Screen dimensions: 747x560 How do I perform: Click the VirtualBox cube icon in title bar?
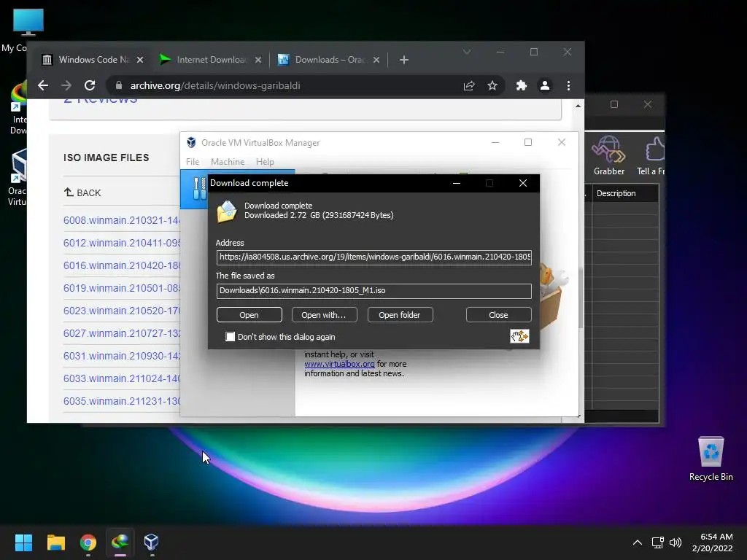click(192, 142)
